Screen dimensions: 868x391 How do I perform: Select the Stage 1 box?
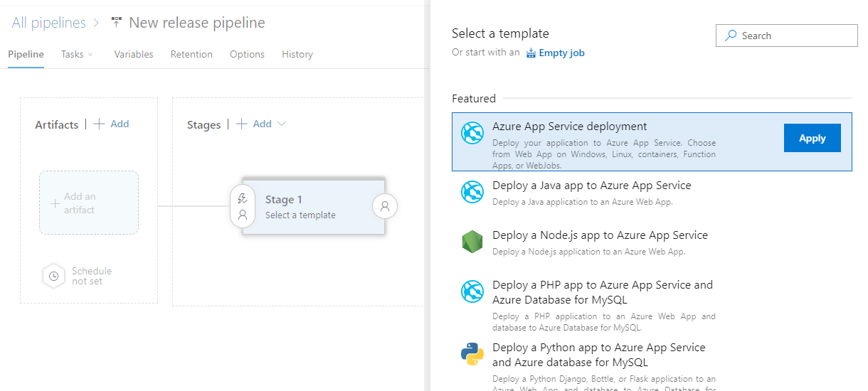click(314, 206)
